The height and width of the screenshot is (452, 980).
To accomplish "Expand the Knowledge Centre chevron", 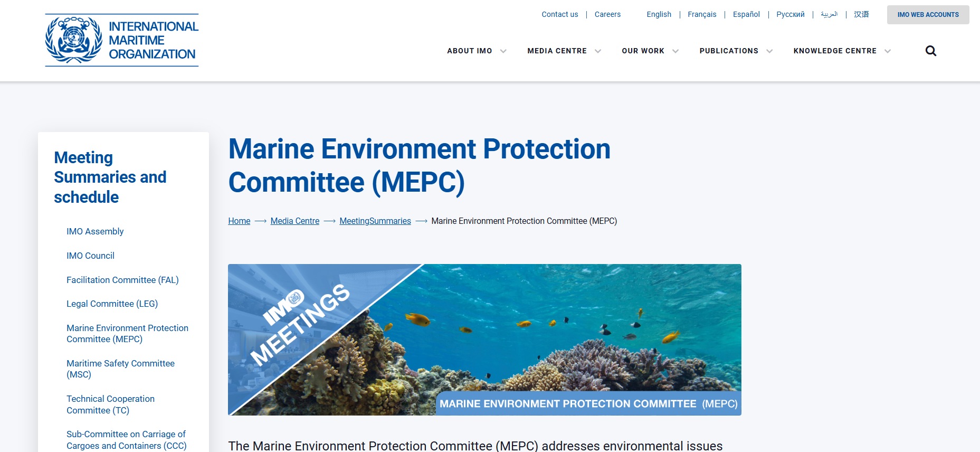I will click(888, 51).
